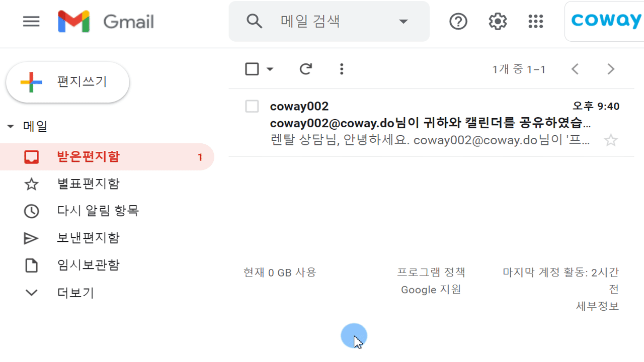Screen dimensions: 644x362
Task: Click the search magnifier icon
Action: pyautogui.click(x=255, y=21)
